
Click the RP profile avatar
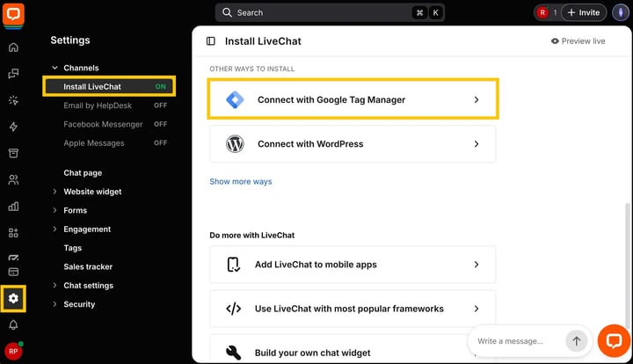13,351
